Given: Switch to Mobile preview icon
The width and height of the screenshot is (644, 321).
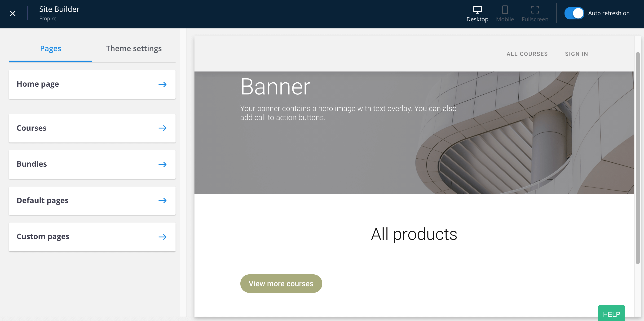Looking at the screenshot, I should click(505, 10).
